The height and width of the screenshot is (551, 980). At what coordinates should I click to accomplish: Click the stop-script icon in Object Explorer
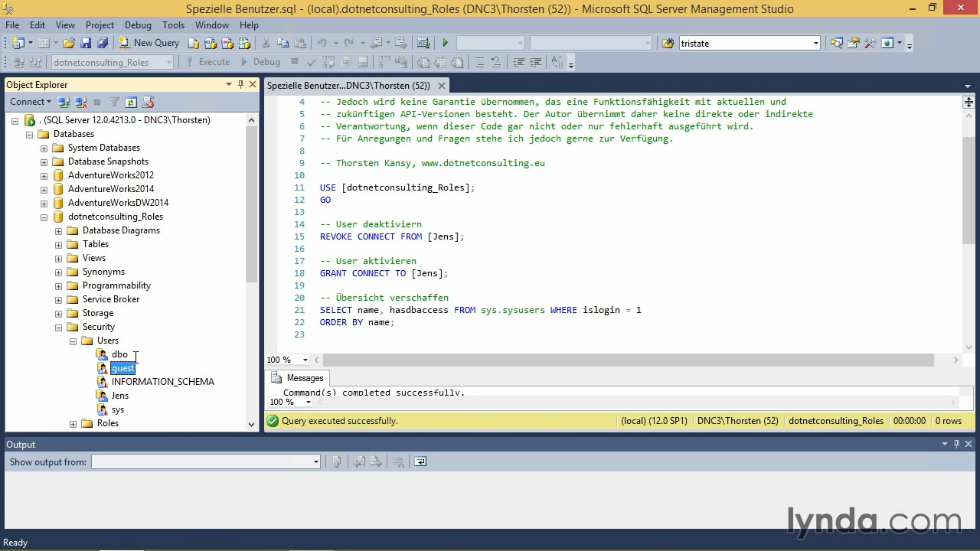149,102
